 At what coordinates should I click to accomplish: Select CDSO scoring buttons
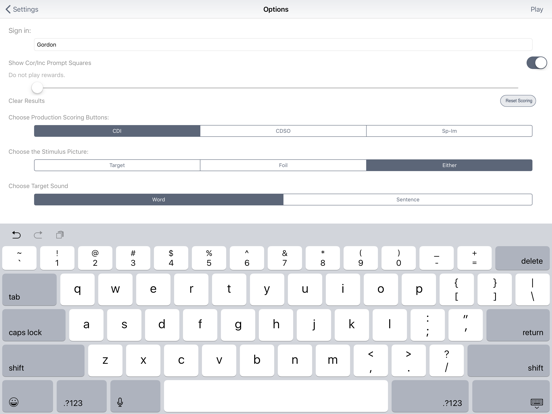(283, 131)
